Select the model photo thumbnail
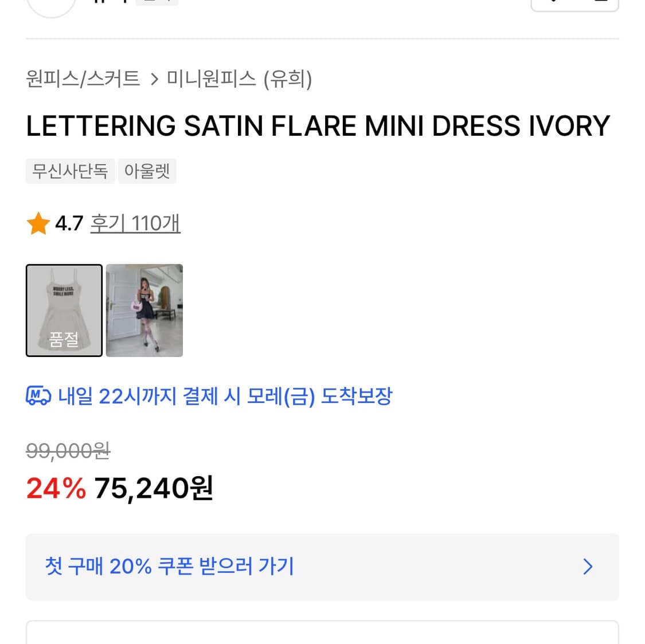Image resolution: width=645 pixels, height=644 pixels. [x=144, y=310]
